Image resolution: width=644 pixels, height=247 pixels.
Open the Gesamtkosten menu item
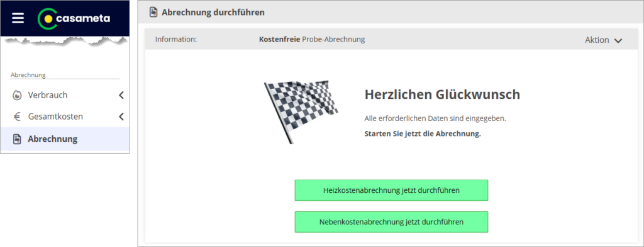pos(65,117)
